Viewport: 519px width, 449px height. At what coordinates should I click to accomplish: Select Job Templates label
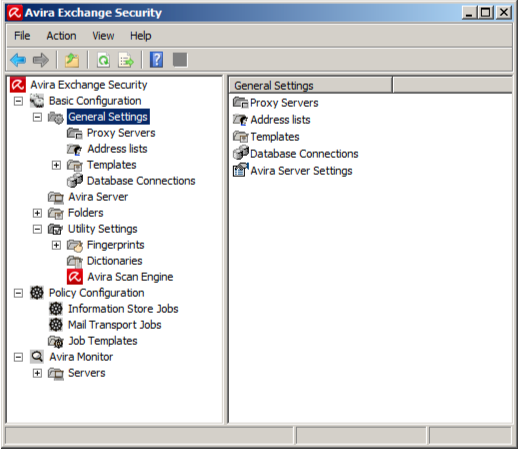pos(103,341)
